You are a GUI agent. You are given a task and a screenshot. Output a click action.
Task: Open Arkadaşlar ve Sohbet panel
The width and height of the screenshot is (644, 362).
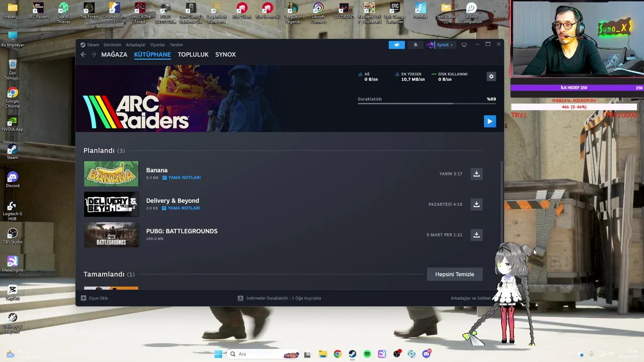(470, 298)
